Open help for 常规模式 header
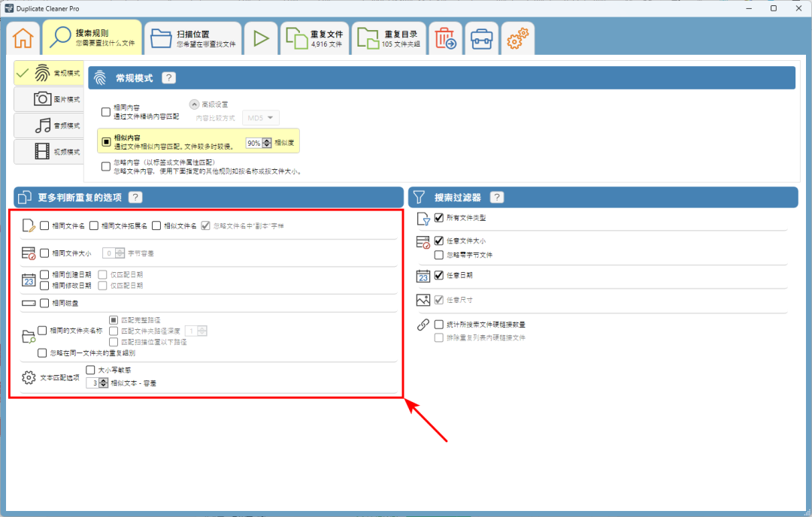The height and width of the screenshot is (517, 812). 169,78
